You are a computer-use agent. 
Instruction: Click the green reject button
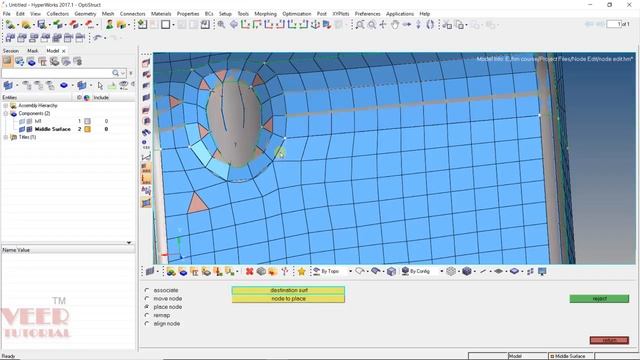click(599, 299)
